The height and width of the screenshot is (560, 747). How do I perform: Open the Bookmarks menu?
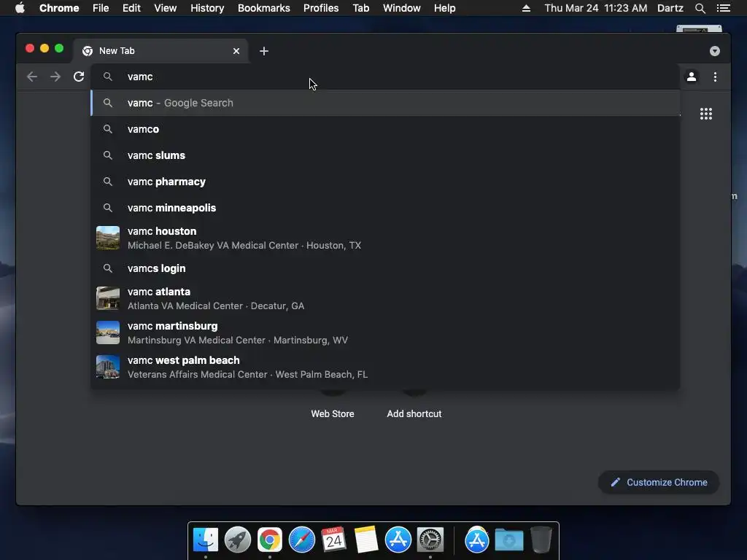pyautogui.click(x=264, y=8)
